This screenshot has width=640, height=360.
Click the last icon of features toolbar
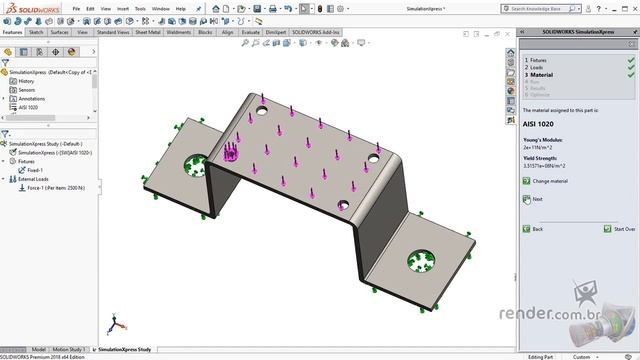click(x=258, y=21)
